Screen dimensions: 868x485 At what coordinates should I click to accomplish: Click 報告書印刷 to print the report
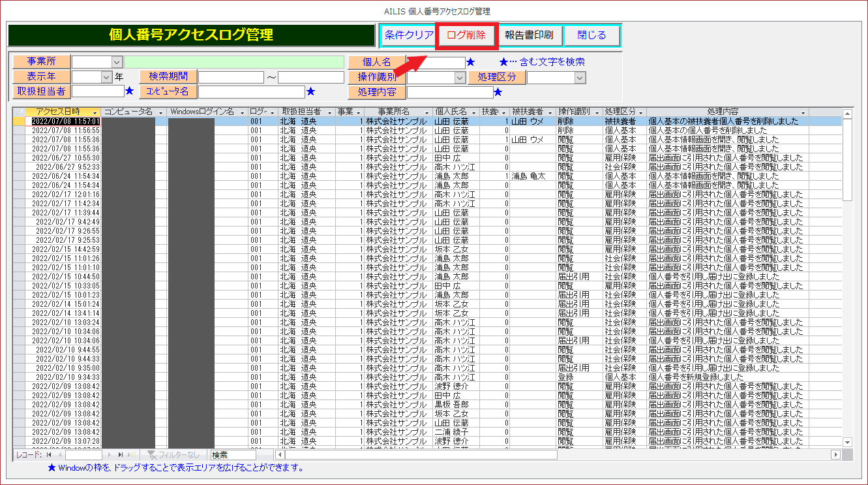pos(529,35)
